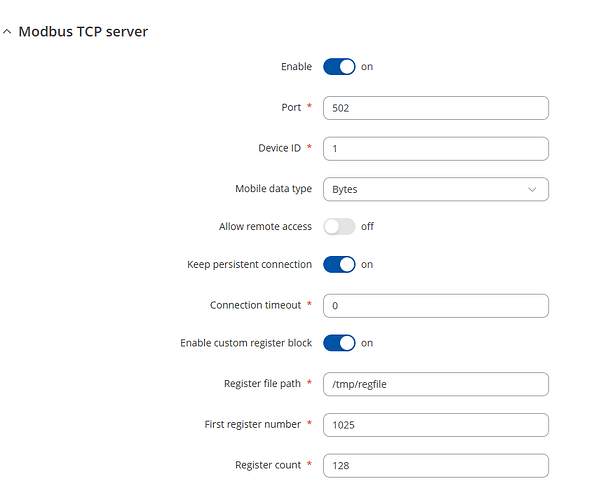Click the Modbus TCP server heading

pos(83,32)
